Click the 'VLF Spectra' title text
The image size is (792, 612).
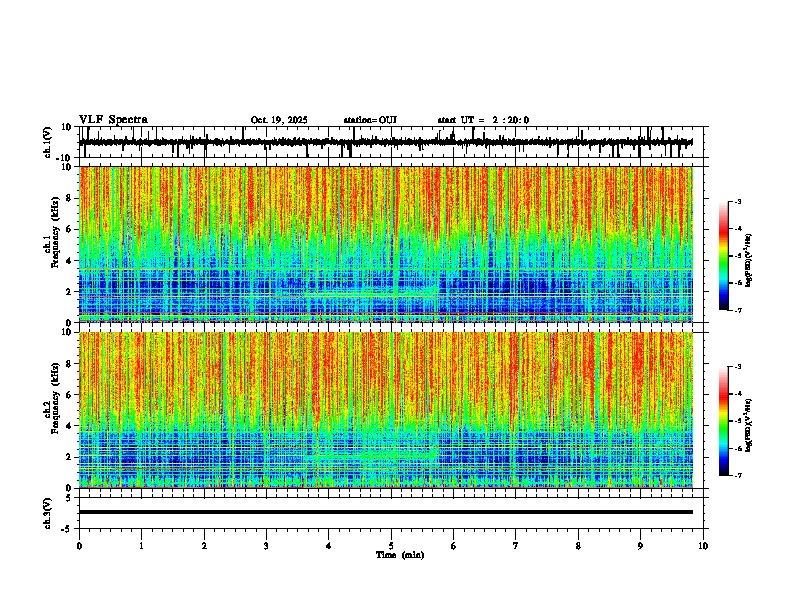(113, 120)
